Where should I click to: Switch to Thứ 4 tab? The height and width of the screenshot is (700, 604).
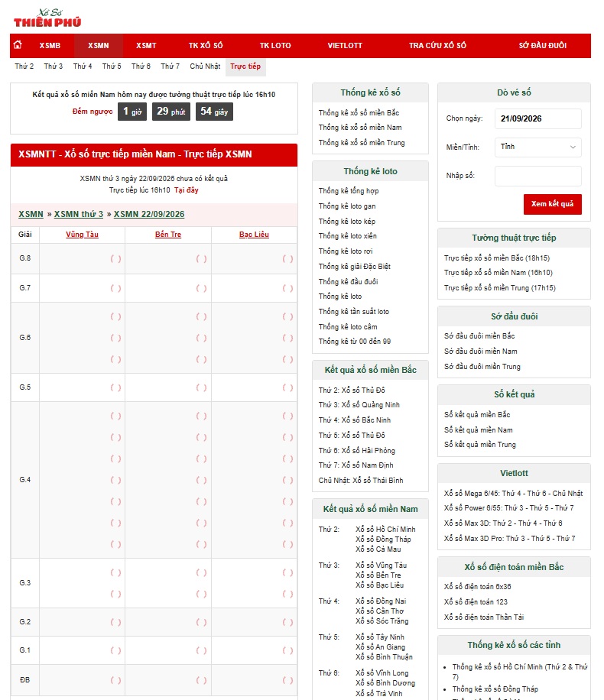coord(83,66)
